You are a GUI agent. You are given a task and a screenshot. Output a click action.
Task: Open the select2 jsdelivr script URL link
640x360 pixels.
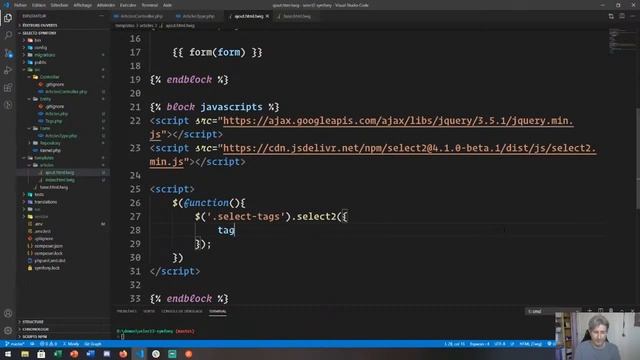coord(409,148)
